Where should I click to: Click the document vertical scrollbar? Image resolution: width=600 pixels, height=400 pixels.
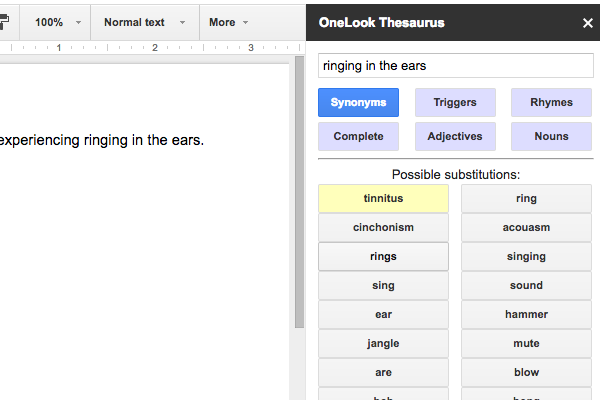tap(299, 191)
